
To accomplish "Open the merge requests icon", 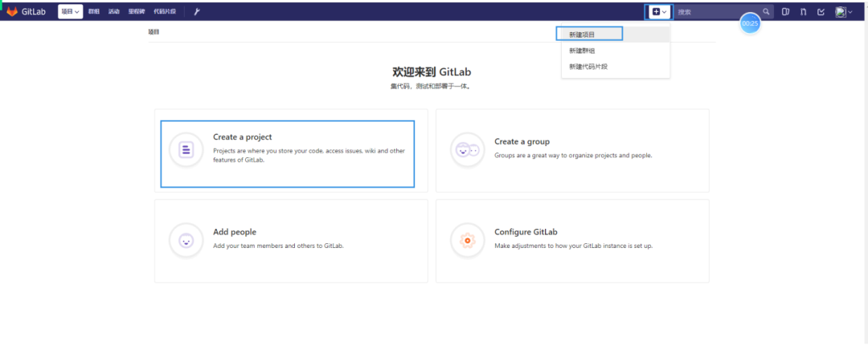I will (x=803, y=11).
